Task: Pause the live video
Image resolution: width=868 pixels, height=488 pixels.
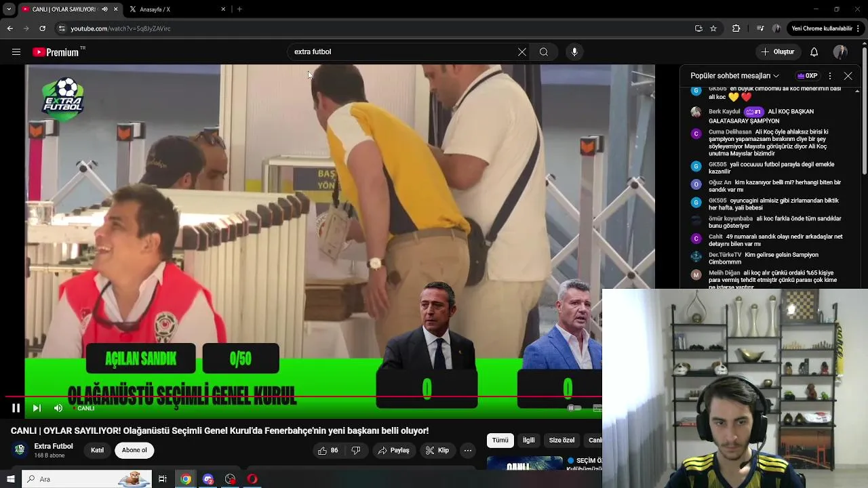Action: (16, 408)
